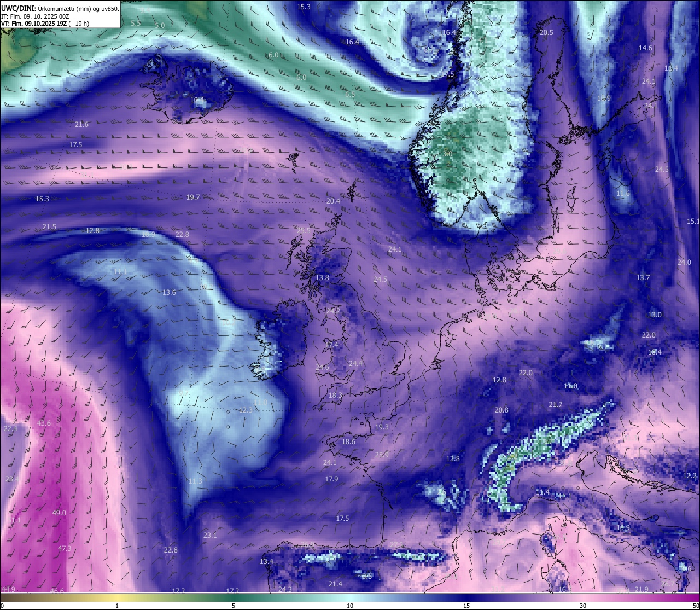The width and height of the screenshot is (700, 610).
Task: Click the value label 20.8
Action: (x=501, y=410)
